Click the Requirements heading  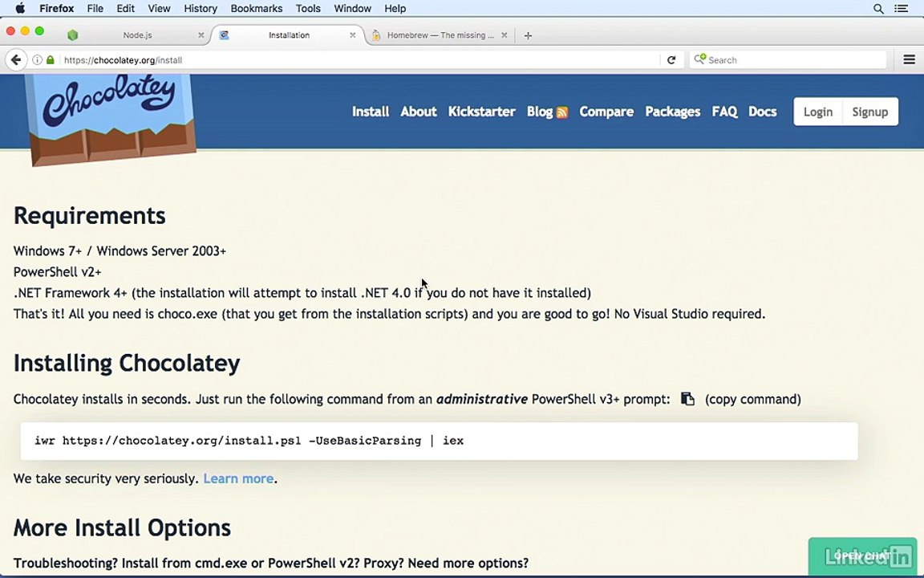(90, 216)
